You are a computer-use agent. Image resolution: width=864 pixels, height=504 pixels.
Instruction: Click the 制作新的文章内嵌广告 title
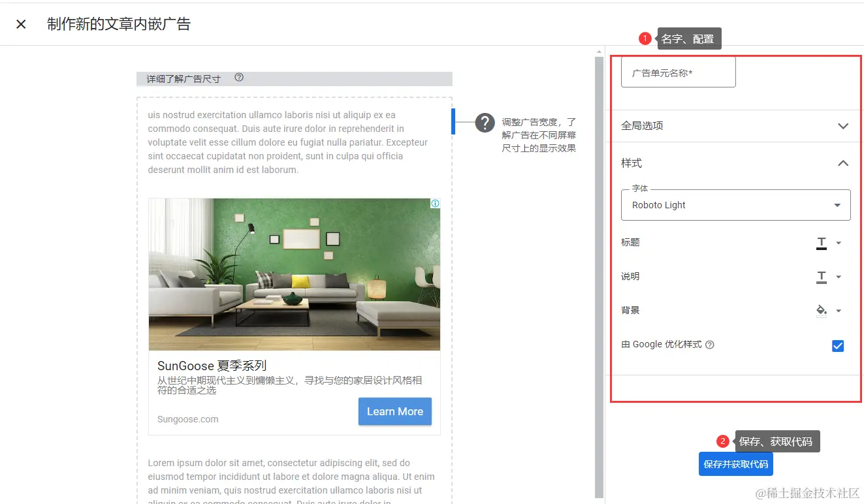119,24
